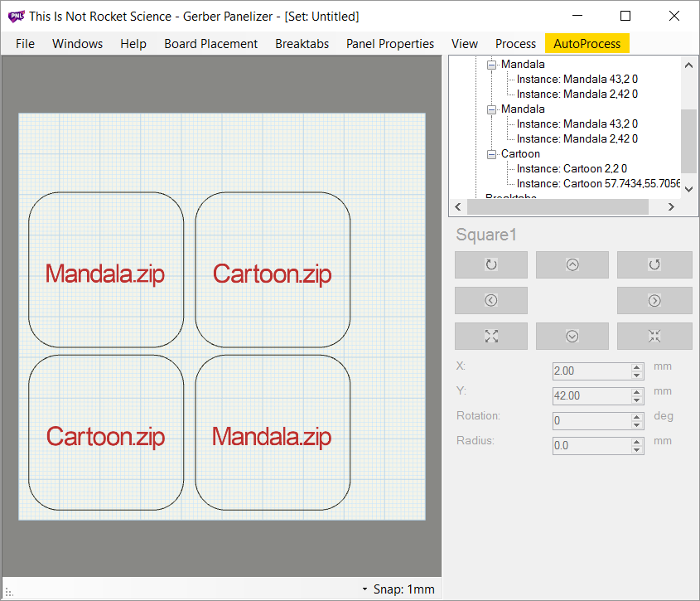Open the Breaktabs menu
This screenshot has height=601, width=700.
click(x=302, y=44)
